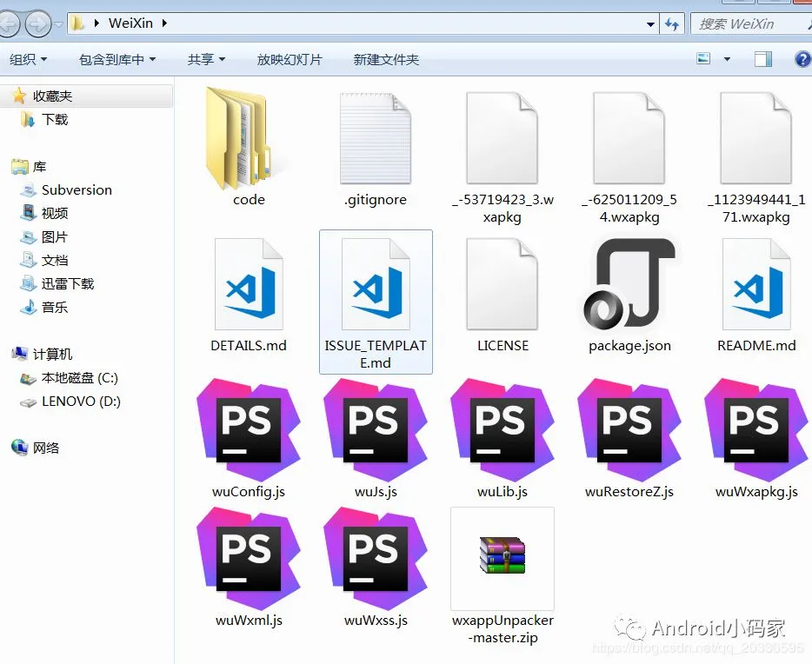Open the 包含到库中 dropdown

click(117, 59)
